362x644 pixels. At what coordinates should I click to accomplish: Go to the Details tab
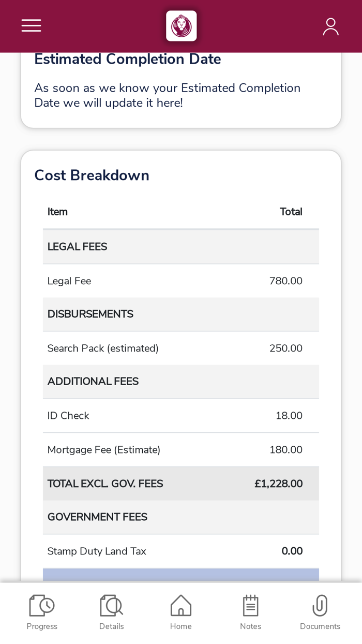pos(112,612)
